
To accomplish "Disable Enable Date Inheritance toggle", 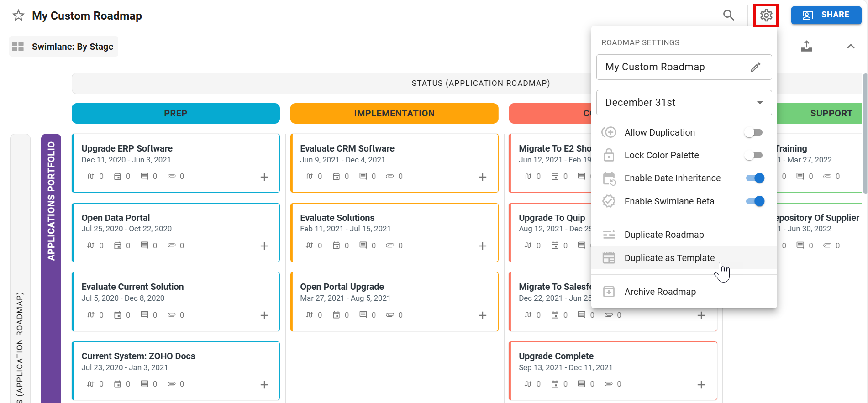I will [x=755, y=178].
